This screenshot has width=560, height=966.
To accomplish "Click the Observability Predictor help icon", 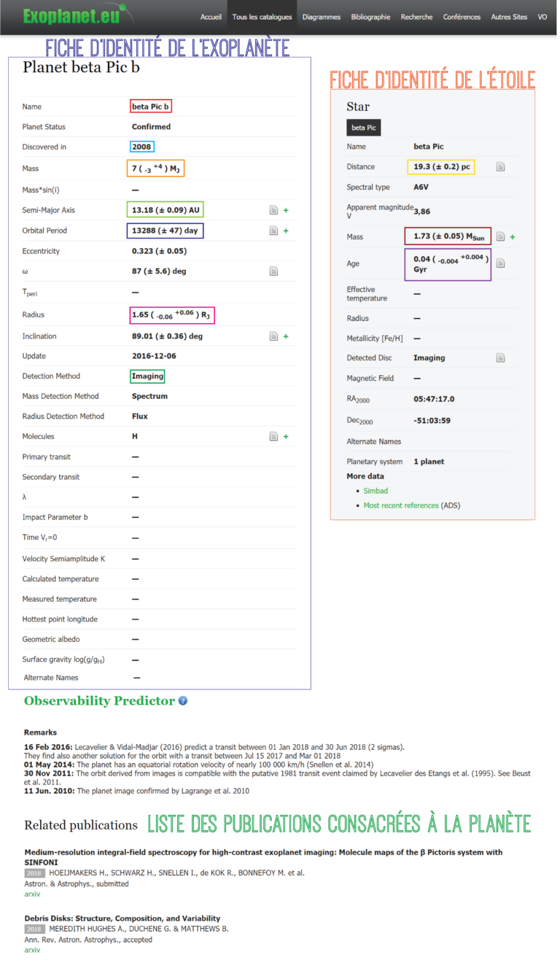I will (x=183, y=700).
